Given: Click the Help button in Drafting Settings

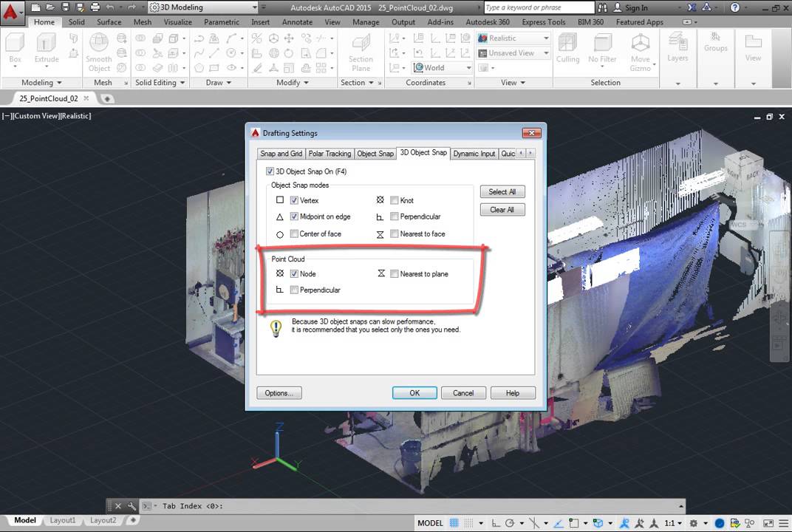Looking at the screenshot, I should 513,393.
